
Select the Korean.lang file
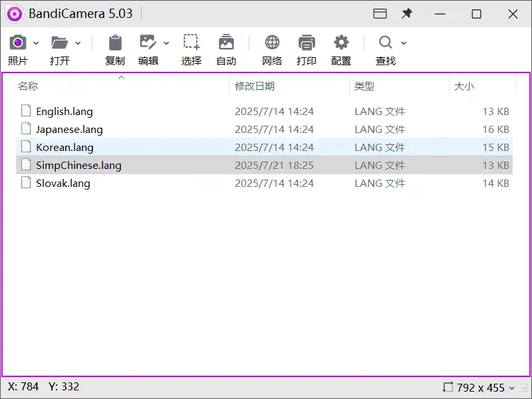pyautogui.click(x=264, y=147)
